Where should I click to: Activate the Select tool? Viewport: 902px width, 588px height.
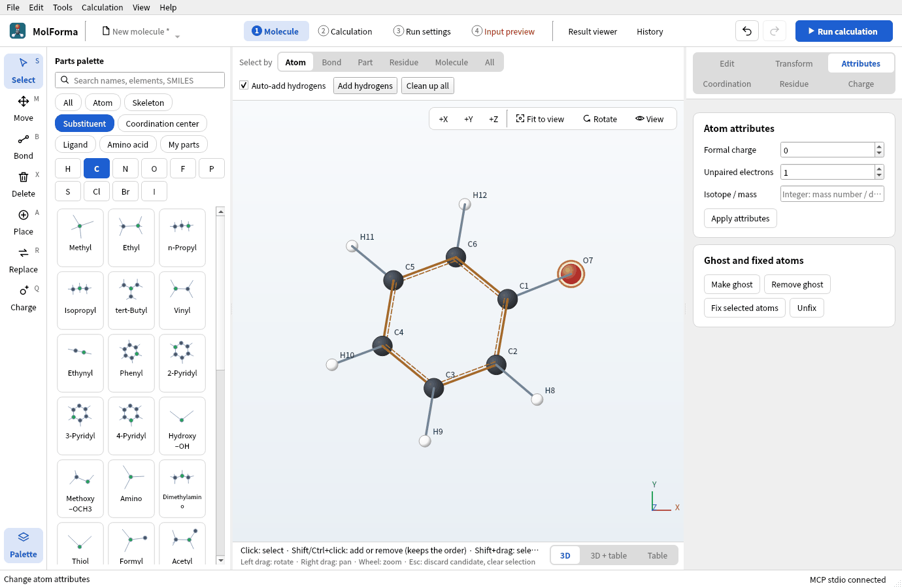[x=24, y=71]
